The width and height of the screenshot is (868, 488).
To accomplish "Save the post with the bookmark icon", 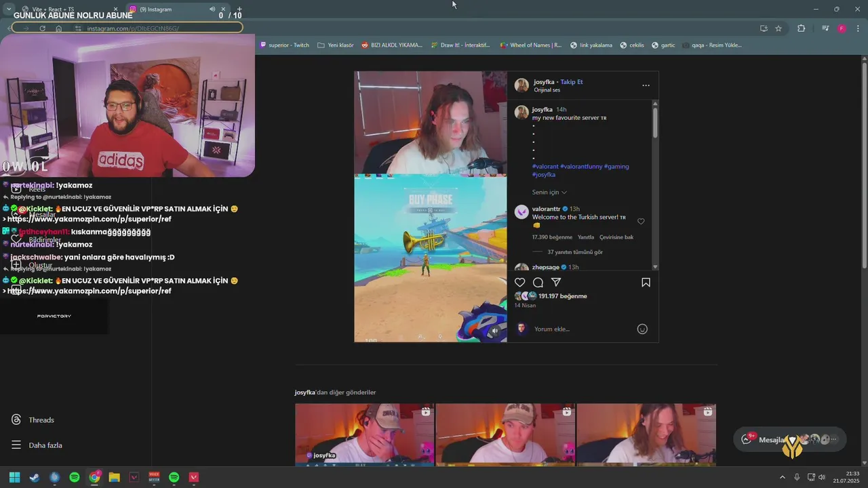I will click(x=646, y=282).
